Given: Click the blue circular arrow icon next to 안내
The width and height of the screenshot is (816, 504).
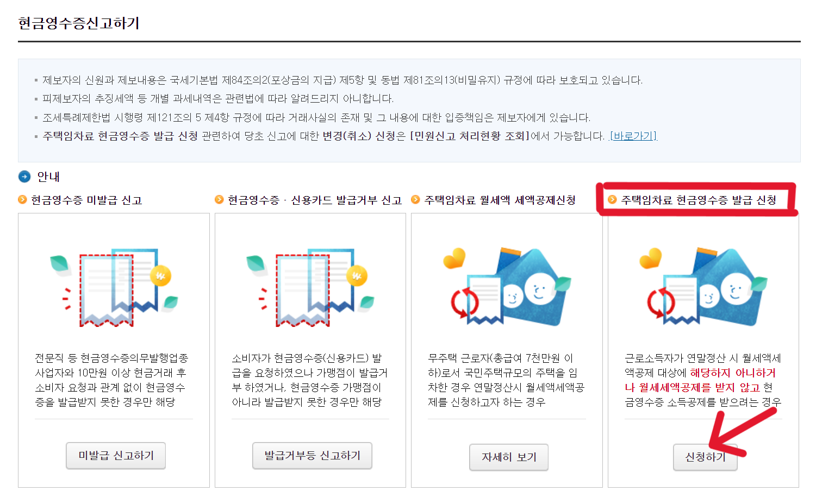Looking at the screenshot, I should point(23,177).
